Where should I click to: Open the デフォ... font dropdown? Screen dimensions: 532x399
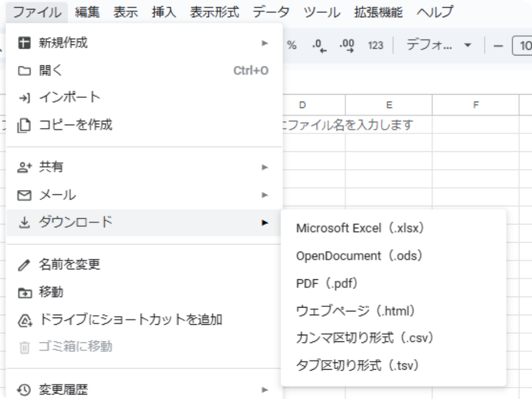[x=438, y=45]
